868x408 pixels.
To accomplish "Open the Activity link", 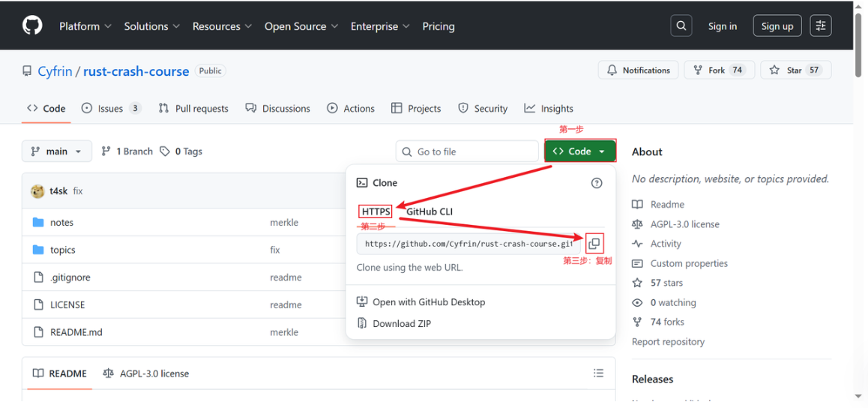I will (657, 244).
